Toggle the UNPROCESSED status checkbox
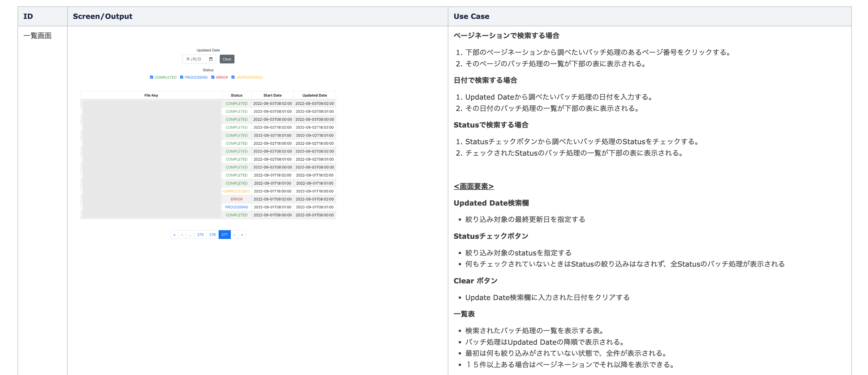 pos(233,77)
